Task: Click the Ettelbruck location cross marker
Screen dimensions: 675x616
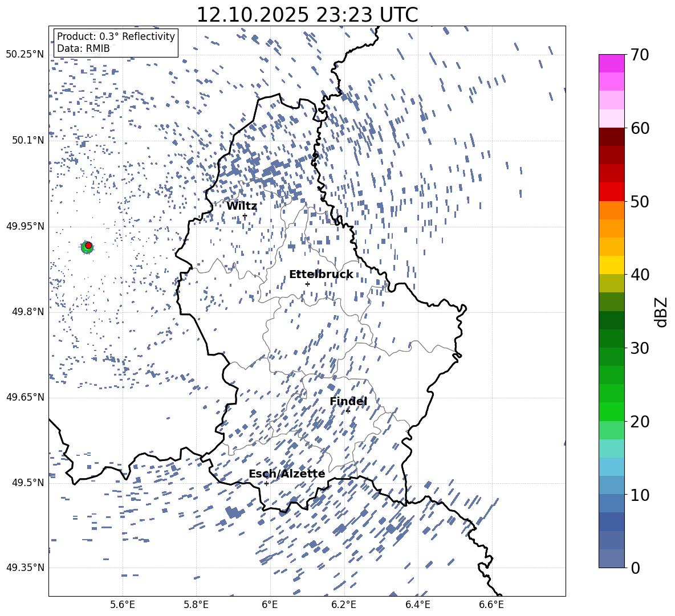Action: tap(307, 284)
